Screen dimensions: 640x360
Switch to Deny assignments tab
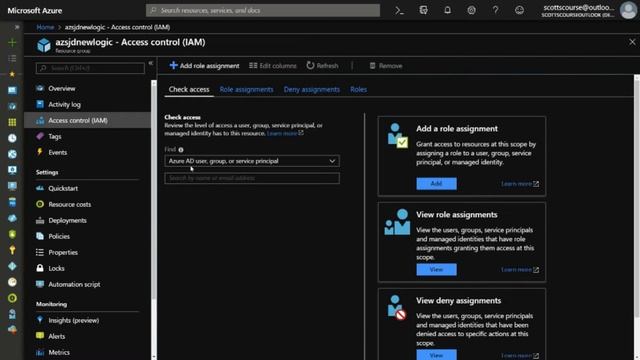311,89
